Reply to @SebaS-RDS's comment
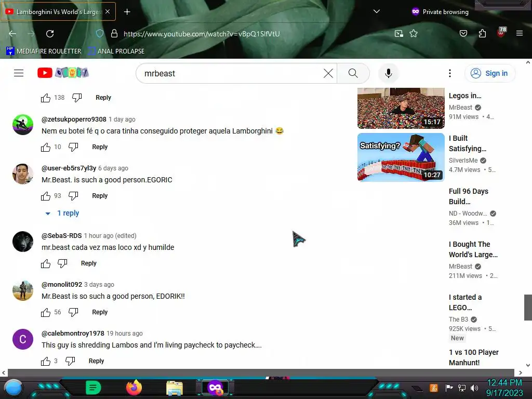The image size is (532, 399). click(88, 263)
